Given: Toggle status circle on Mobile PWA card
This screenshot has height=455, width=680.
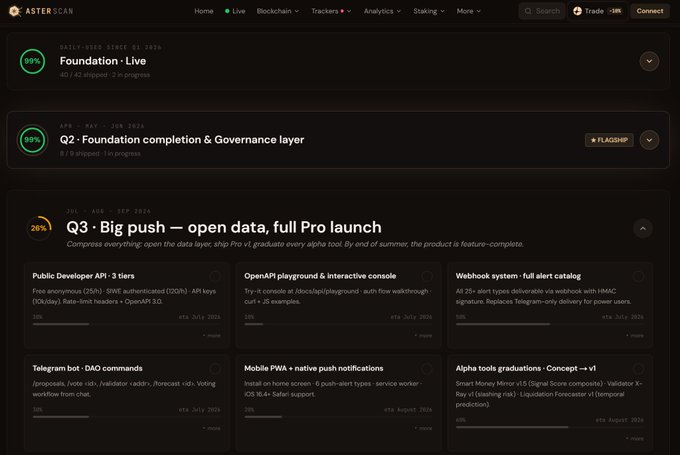Looking at the screenshot, I should [427, 369].
